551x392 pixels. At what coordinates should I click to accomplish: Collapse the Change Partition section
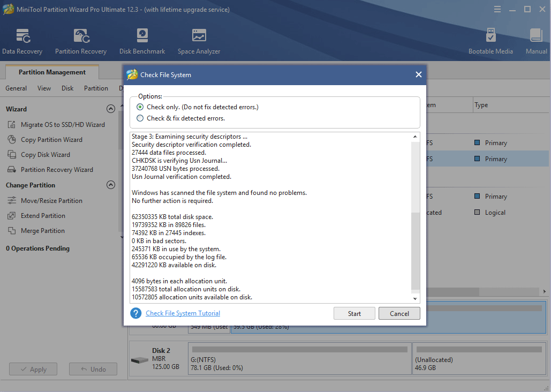coord(111,185)
